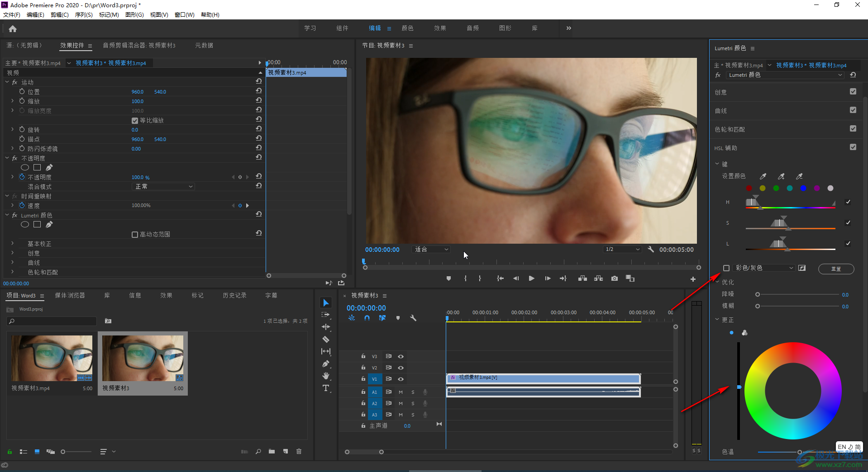Toggle uniform scale checkbox
Image resolution: width=868 pixels, height=472 pixels.
135,121
